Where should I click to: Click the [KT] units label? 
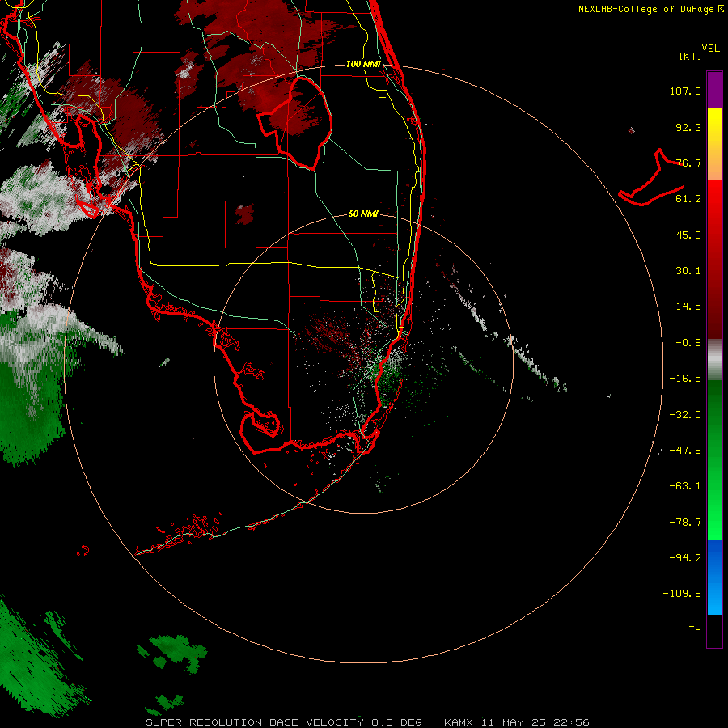click(x=691, y=56)
